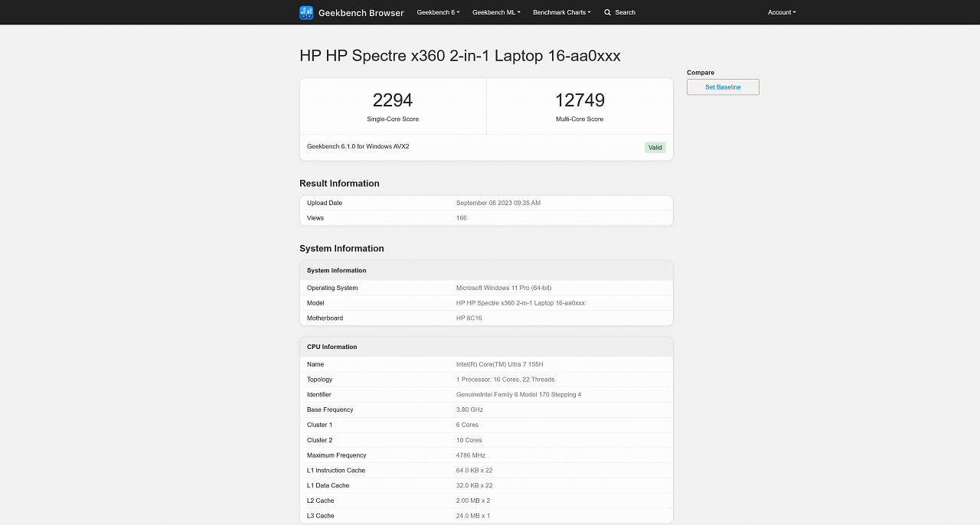This screenshot has width=980, height=525.
Task: Open the Geekbench Browser home link
Action: [351, 12]
